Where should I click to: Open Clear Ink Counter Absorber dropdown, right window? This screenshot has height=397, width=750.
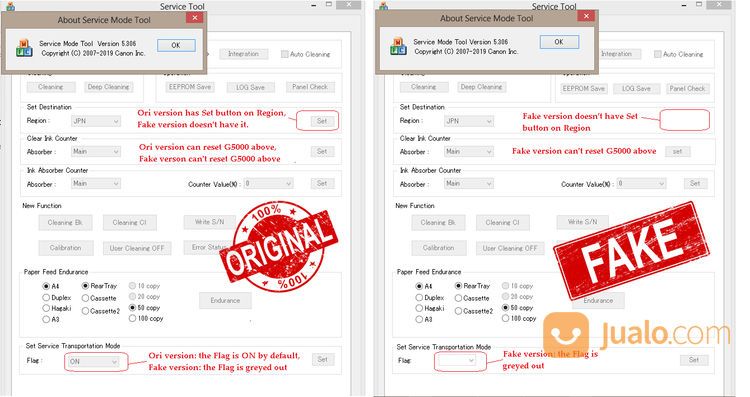(469, 152)
